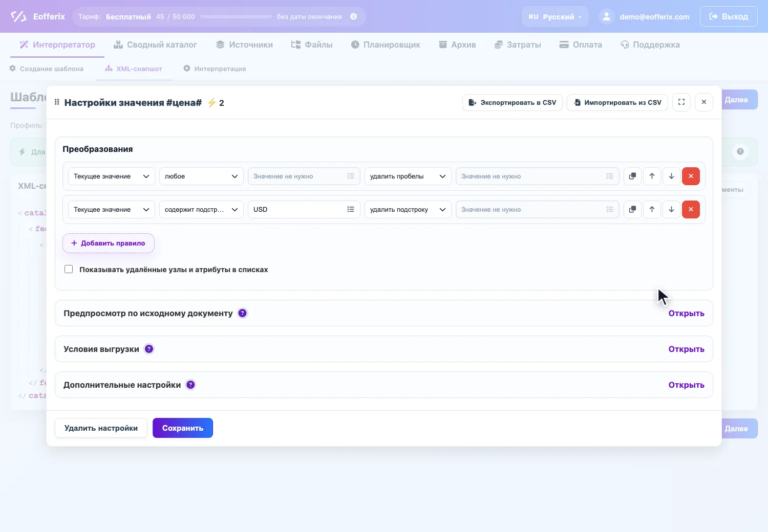Go to Создание шаблона step
768x532 pixels.
pyautogui.click(x=47, y=69)
